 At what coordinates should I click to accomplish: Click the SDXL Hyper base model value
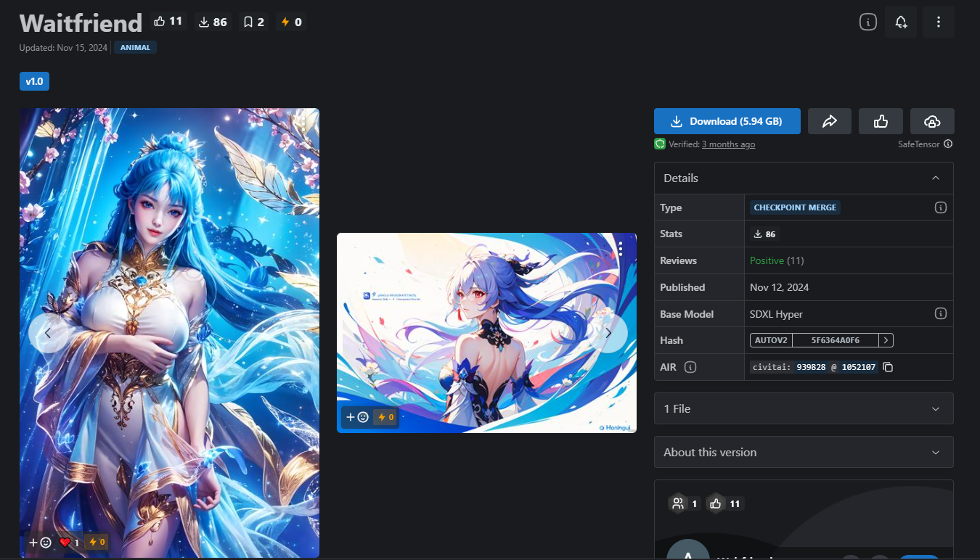point(776,314)
